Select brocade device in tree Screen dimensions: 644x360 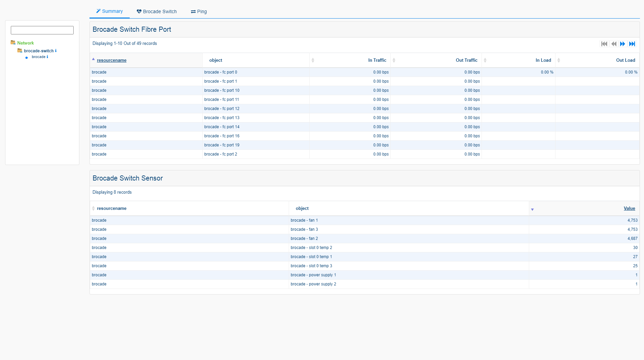point(38,57)
